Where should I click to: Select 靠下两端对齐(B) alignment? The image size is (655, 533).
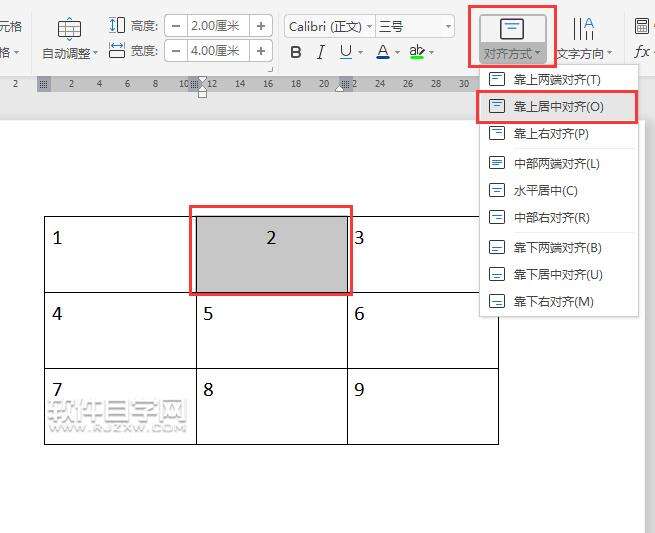tap(559, 248)
